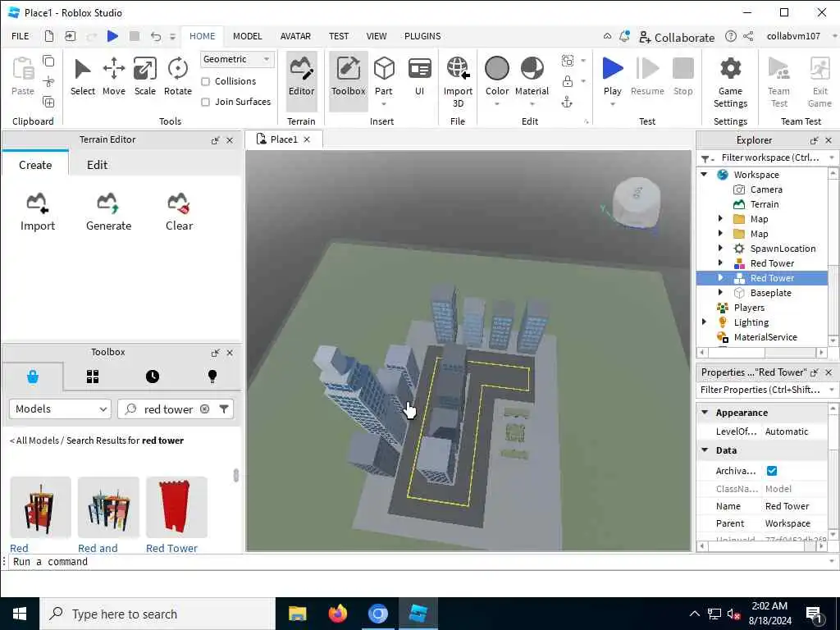Expand the Baseplate node
Viewport: 840px width, 630px height.
720,293
